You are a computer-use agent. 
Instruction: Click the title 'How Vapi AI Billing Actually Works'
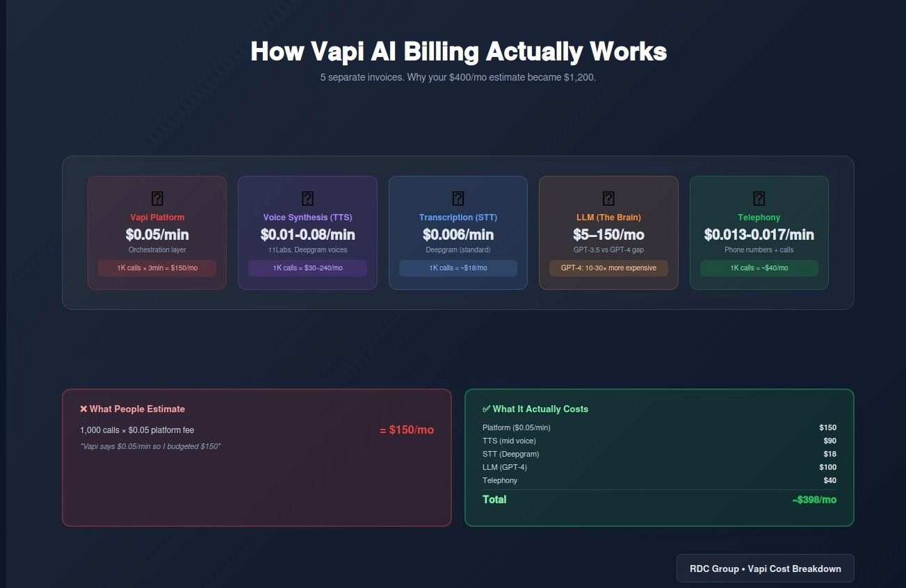coord(458,51)
